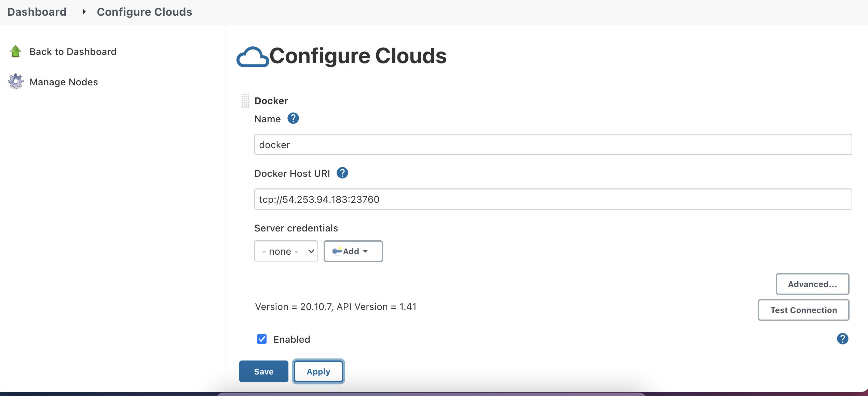Viewport: 868px width, 396px height.
Task: Click the Server credentials label
Action: [x=296, y=228]
